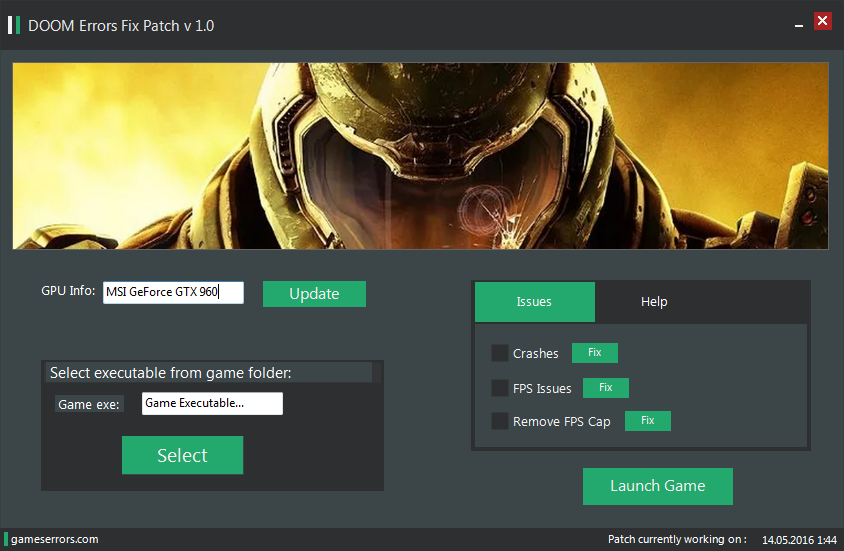Tick the Crashes checkbox
The image size is (844, 551).
pos(500,353)
